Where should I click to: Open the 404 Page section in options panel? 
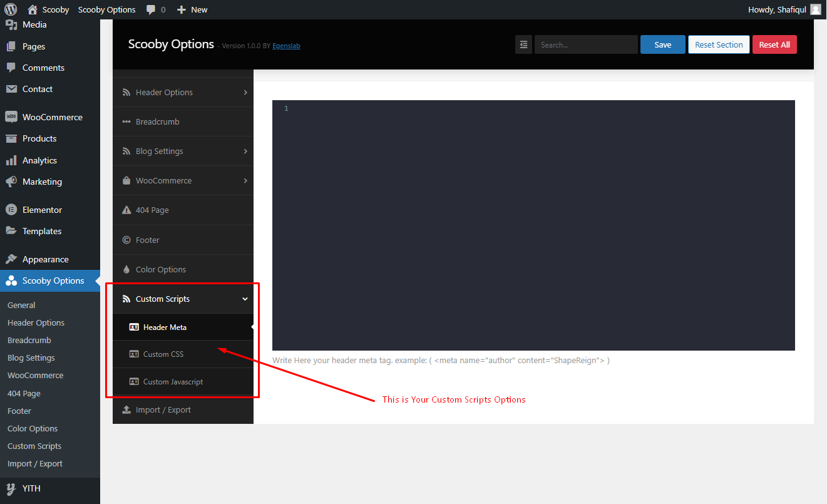[183, 210]
